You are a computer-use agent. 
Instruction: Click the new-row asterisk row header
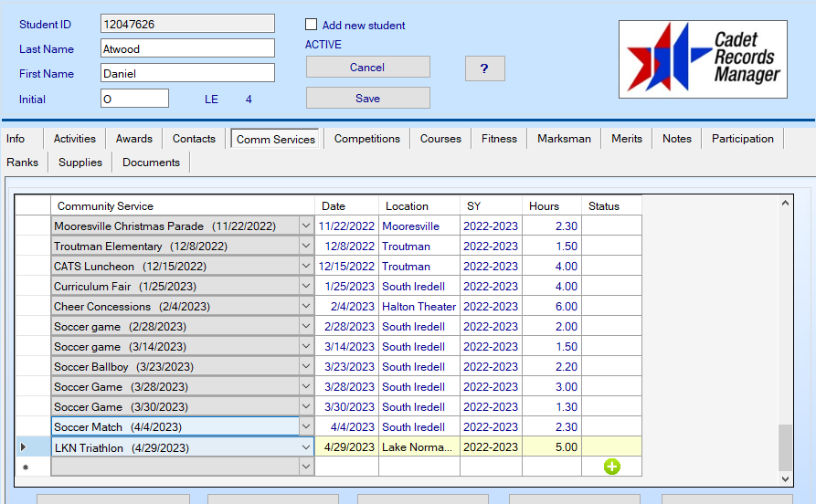point(24,467)
